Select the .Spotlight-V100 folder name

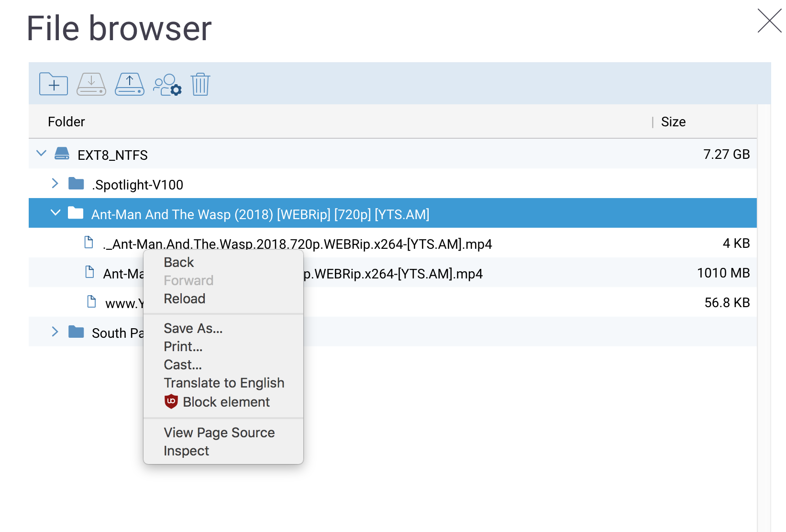[x=138, y=185]
